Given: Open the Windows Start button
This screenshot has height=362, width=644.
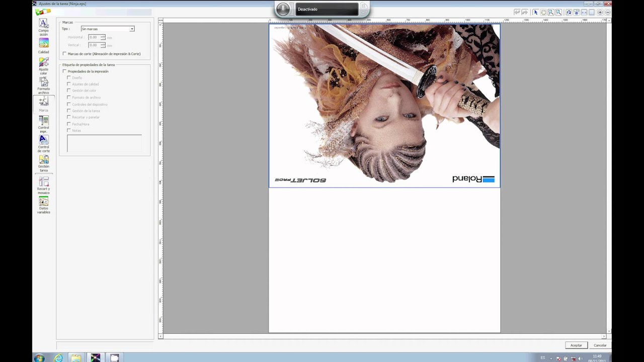Looking at the screenshot, I should tap(39, 358).
